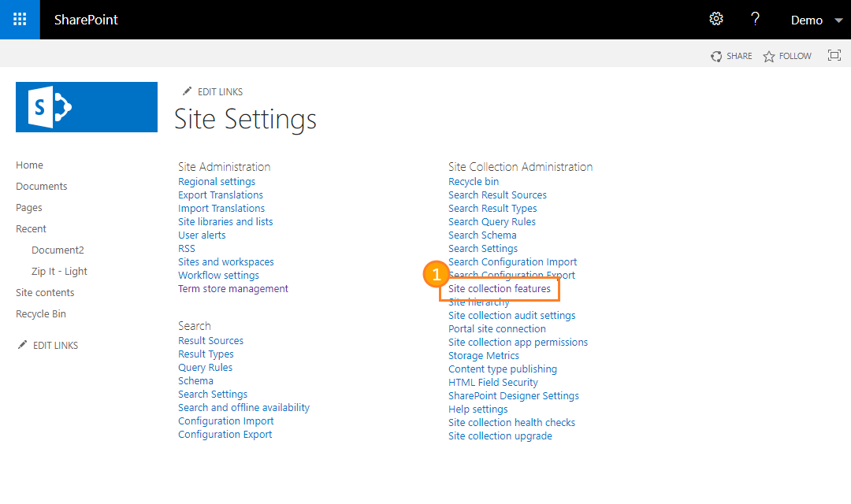Open Recycle bin under Site Collection Administration
Screen dimensions: 851x504
pyautogui.click(x=474, y=182)
